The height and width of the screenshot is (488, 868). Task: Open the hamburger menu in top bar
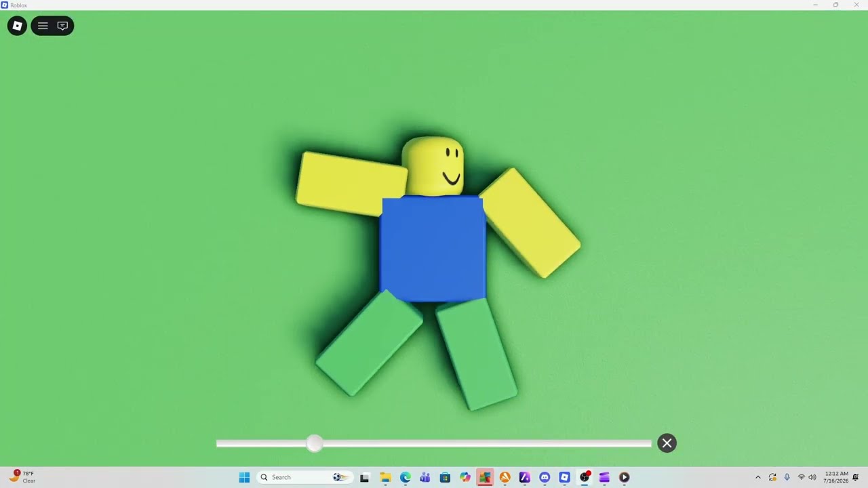click(43, 26)
